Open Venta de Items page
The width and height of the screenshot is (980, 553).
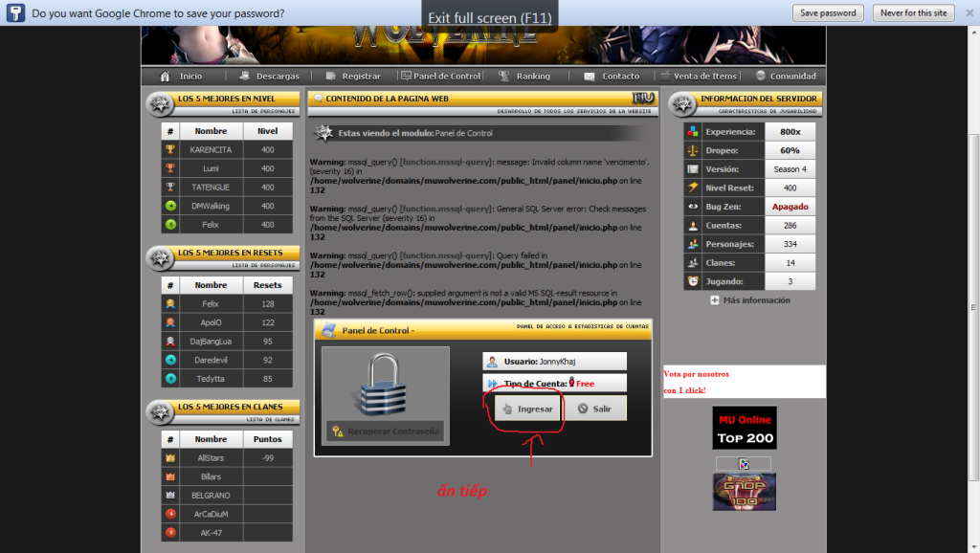tap(705, 77)
